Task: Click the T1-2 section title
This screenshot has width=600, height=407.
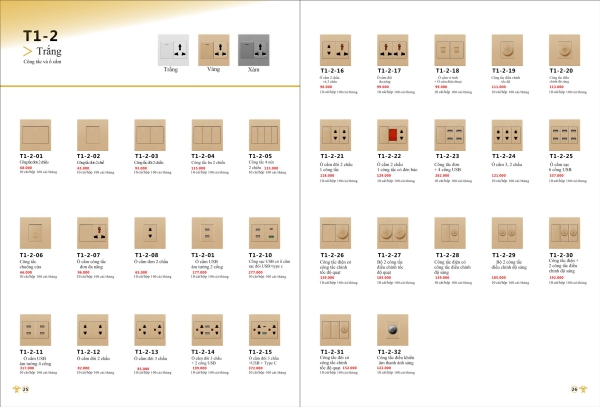Action: coord(41,36)
